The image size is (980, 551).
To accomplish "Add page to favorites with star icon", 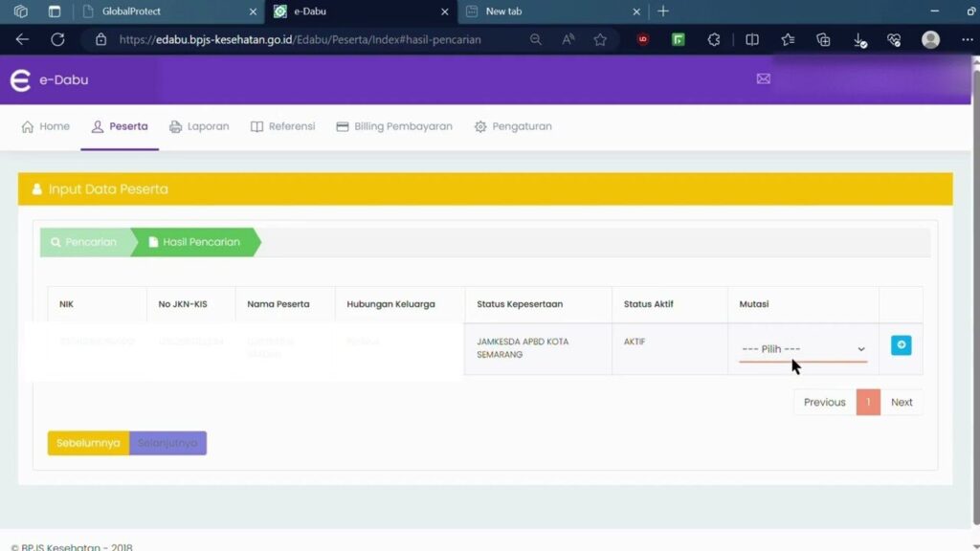I will (600, 40).
